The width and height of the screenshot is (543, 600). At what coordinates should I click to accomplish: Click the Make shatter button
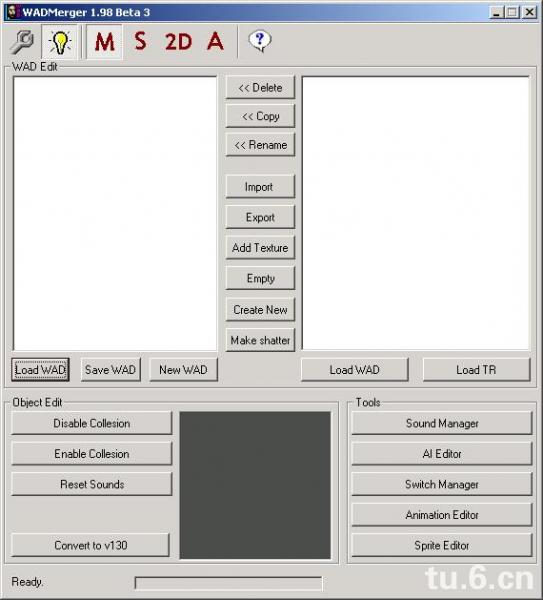coord(260,340)
